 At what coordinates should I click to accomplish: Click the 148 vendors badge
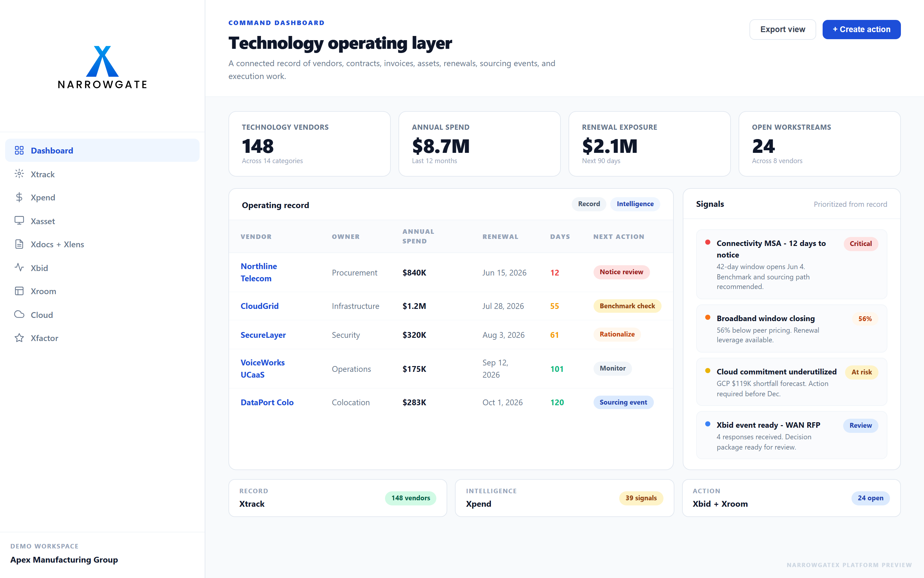410,498
